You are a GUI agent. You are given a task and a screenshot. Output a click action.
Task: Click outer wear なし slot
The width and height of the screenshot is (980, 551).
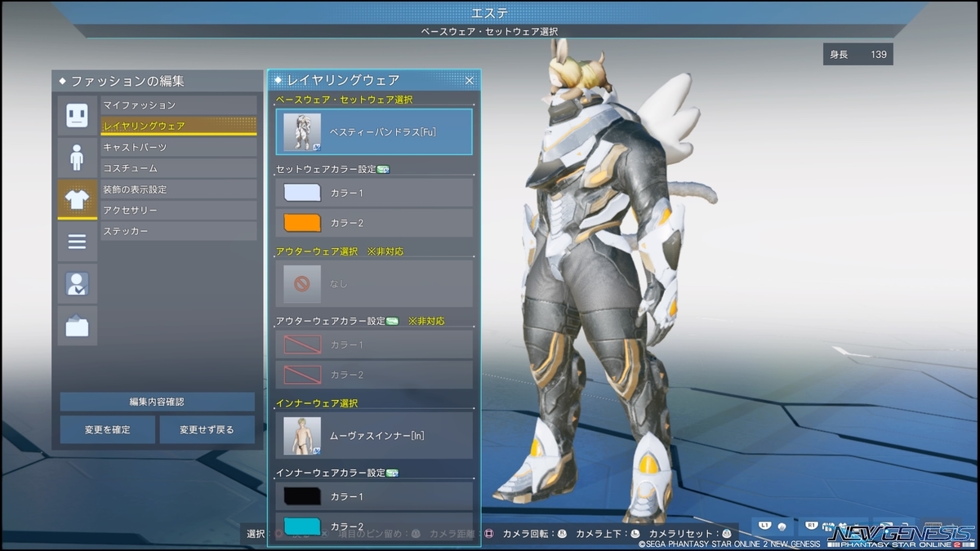(x=374, y=283)
